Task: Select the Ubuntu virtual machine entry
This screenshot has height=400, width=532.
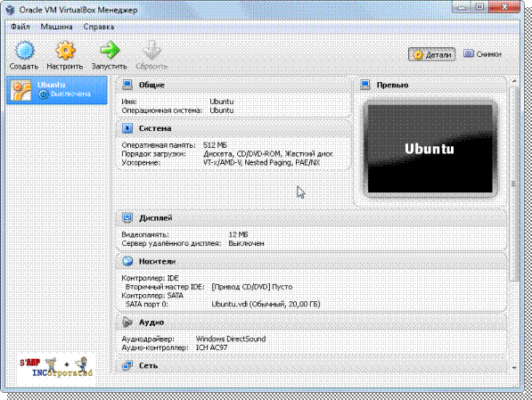Action: point(57,90)
